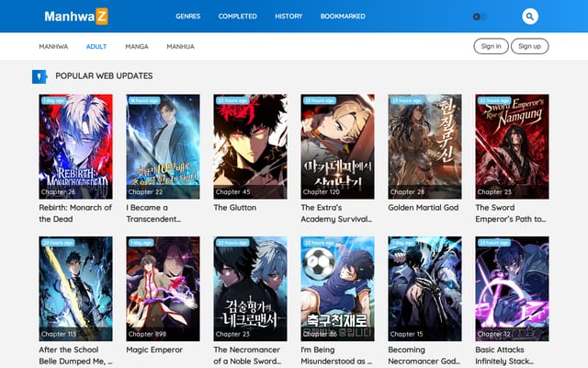Screen dimensions: 588x368
Task: Switch to the MANHUA tab
Action: [180, 47]
